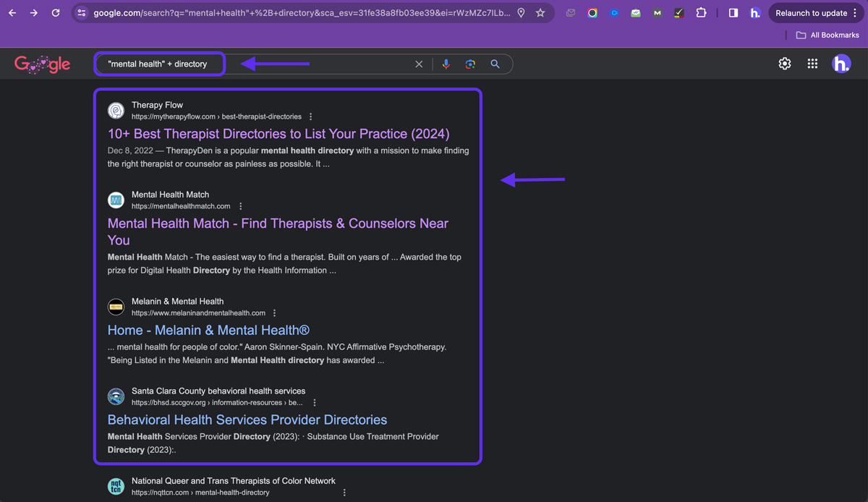Screen dimensions: 868x502
Task: Click the browser address bar URL
Action: [302, 13]
